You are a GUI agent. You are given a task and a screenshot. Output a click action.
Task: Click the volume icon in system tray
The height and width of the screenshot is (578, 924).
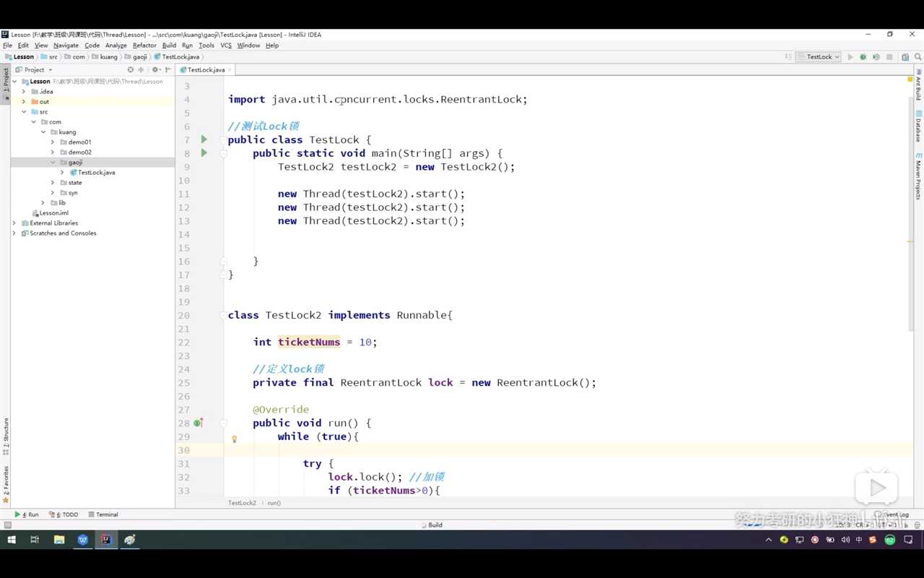pos(845,540)
